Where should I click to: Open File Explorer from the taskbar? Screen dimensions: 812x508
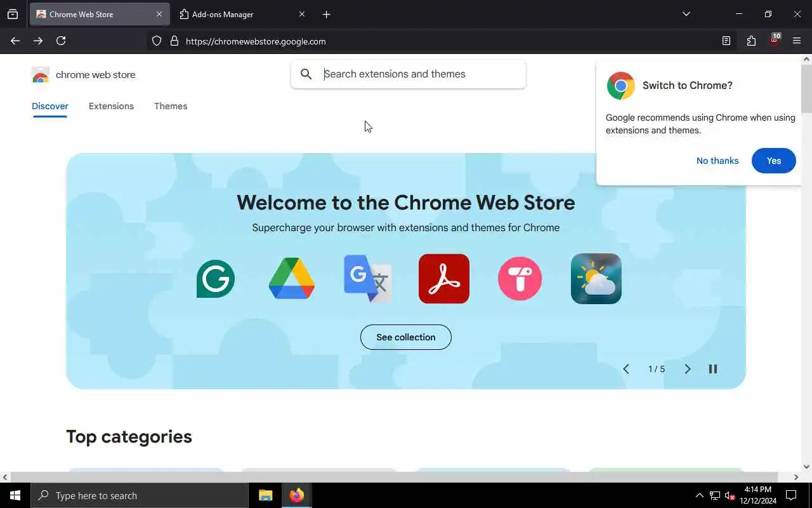coord(266,495)
